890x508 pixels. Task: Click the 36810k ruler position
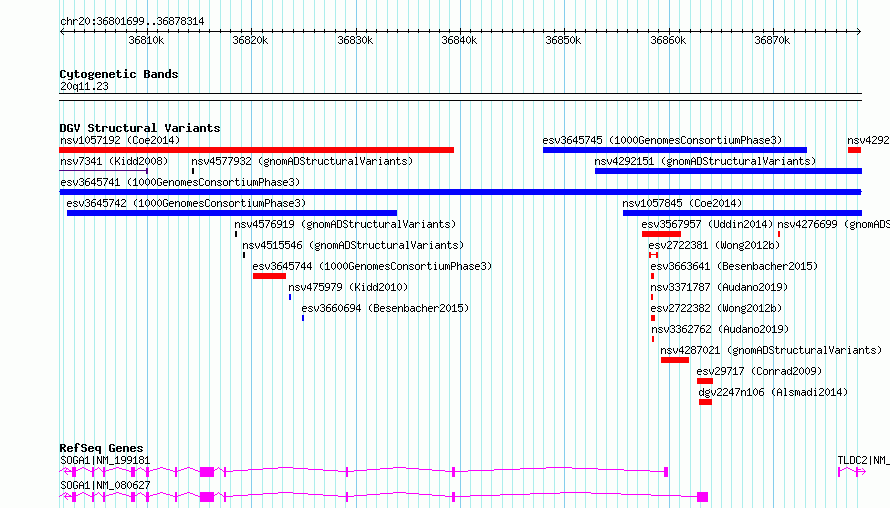coord(146,40)
